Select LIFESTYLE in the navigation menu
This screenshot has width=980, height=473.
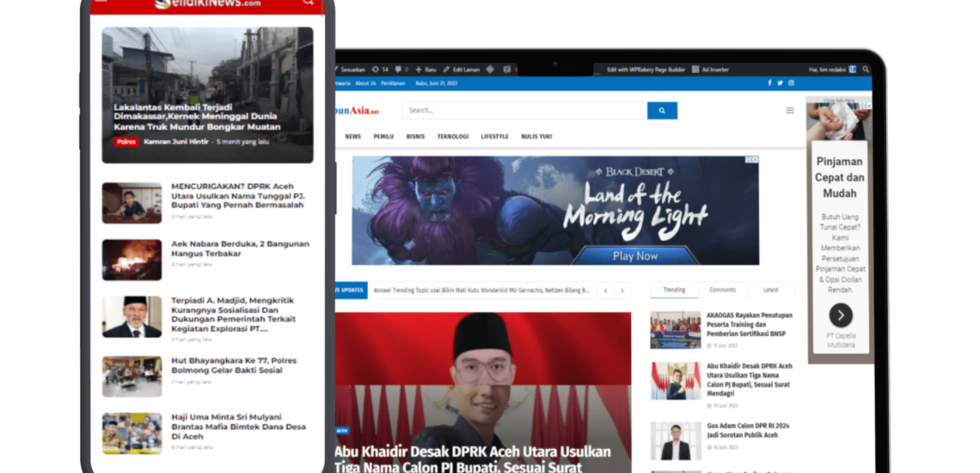click(494, 137)
